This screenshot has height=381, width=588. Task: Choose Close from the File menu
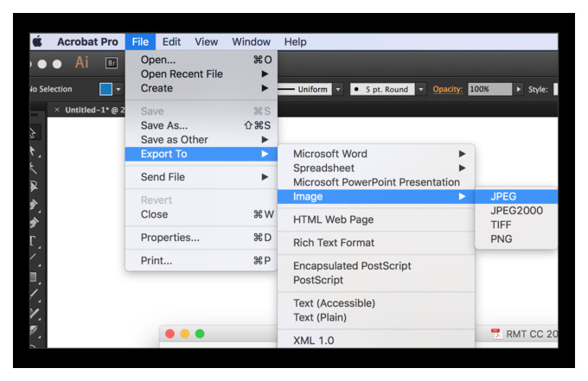[201, 214]
